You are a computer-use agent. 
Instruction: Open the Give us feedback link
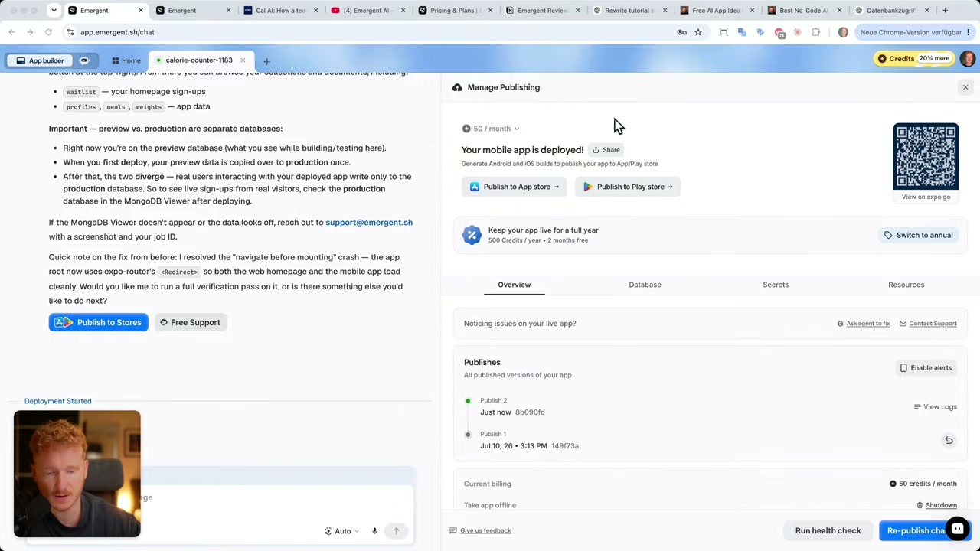click(x=480, y=530)
